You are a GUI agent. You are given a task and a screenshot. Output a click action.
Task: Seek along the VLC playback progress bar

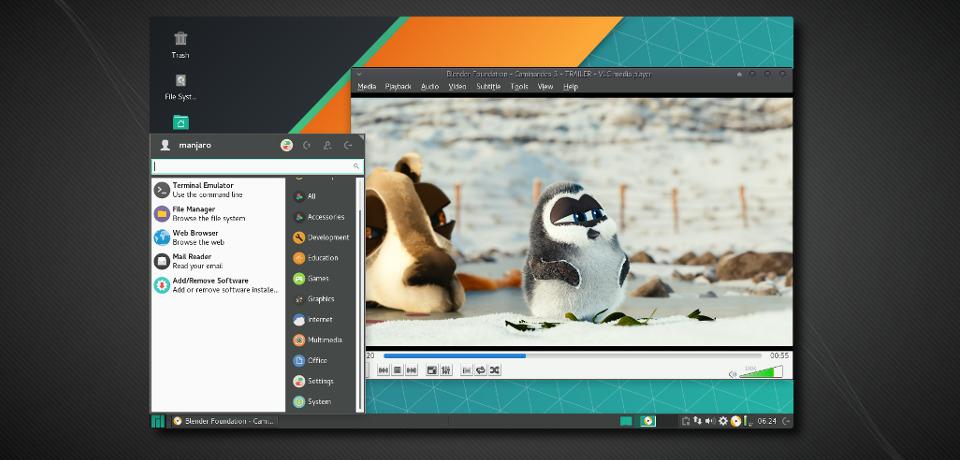point(572,355)
